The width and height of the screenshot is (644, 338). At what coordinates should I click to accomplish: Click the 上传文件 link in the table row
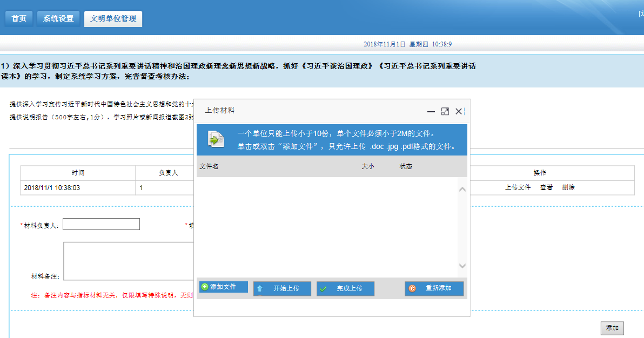click(x=518, y=187)
